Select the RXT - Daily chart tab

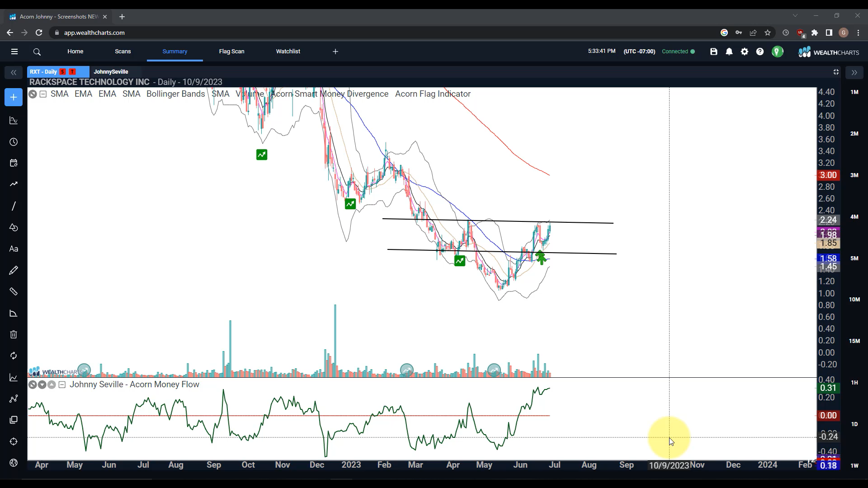pos(58,72)
